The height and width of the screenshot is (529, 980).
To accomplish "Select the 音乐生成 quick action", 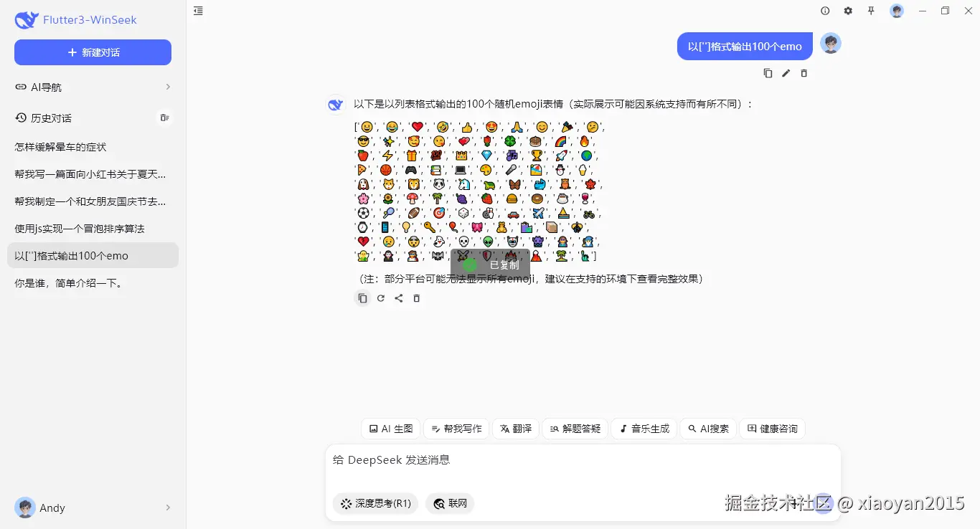I will pyautogui.click(x=644, y=428).
